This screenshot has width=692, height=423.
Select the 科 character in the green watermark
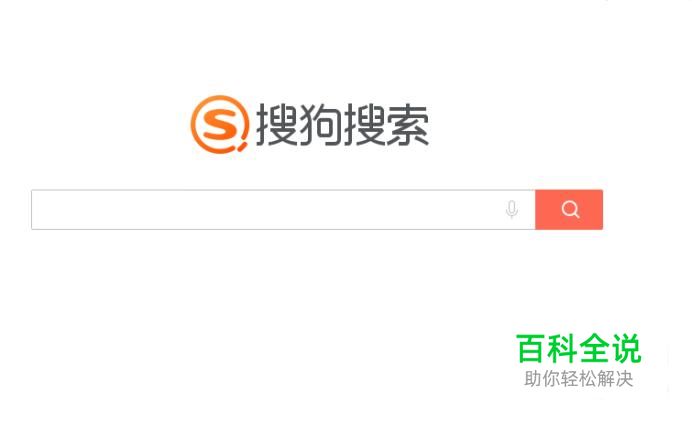coord(562,348)
